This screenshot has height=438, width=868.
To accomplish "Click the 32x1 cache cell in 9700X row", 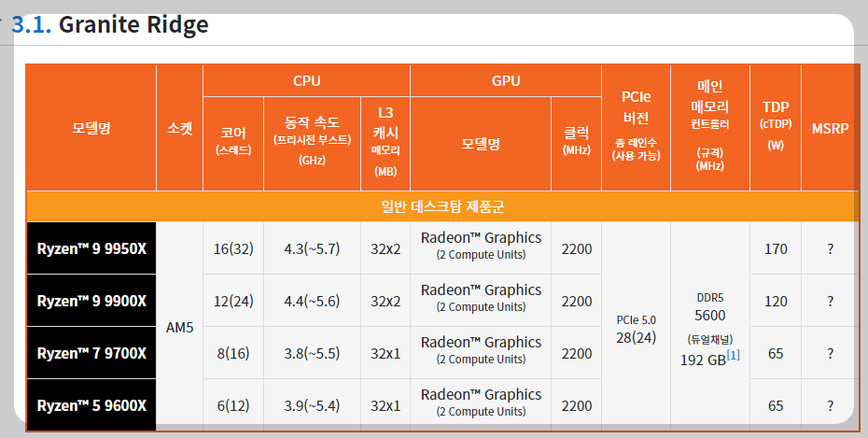I will point(385,353).
